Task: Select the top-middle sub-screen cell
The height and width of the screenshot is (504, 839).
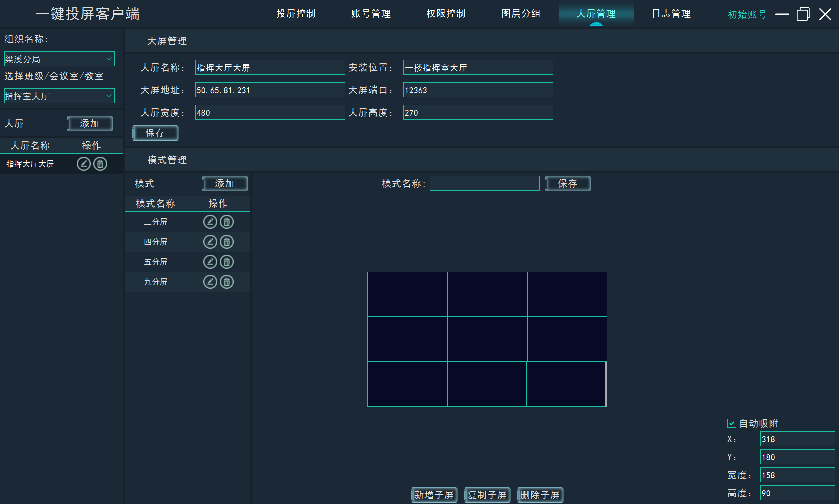Action: click(x=487, y=294)
